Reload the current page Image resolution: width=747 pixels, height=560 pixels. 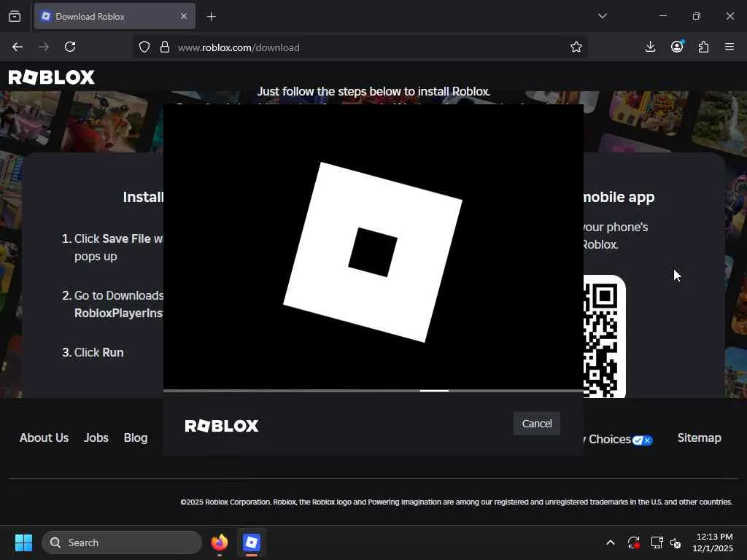(70, 47)
